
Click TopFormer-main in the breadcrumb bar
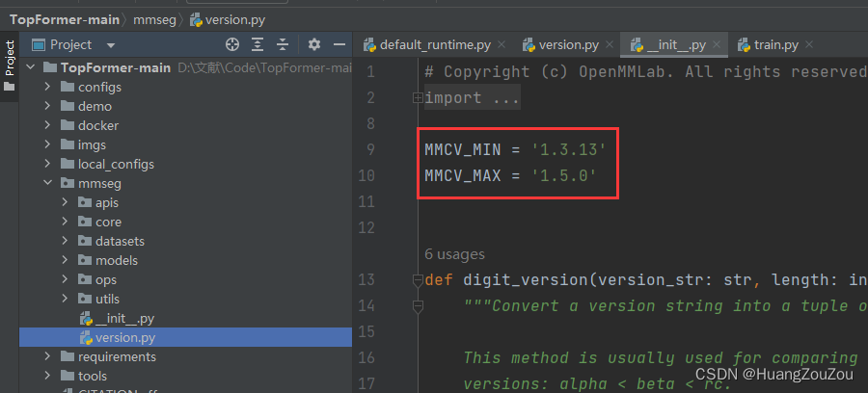tap(65, 20)
